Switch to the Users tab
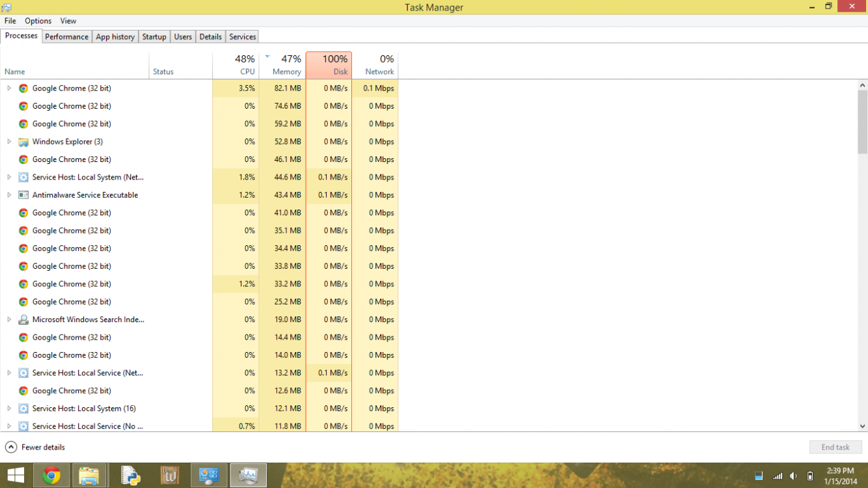Screen dimensions: 868x488 pyautogui.click(x=183, y=36)
